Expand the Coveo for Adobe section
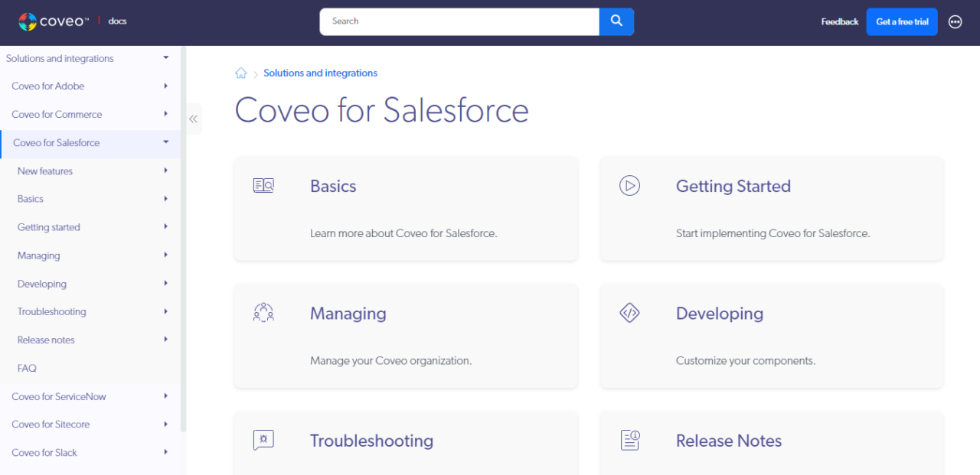 click(165, 86)
